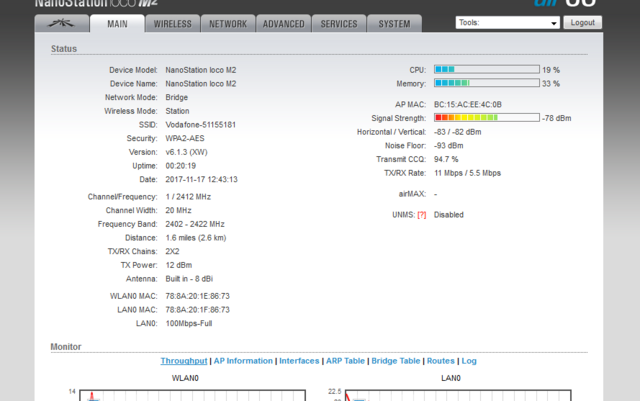The height and width of the screenshot is (401, 640).
Task: Click the Transmit CCQ value 94.7 %
Action: [446, 159]
